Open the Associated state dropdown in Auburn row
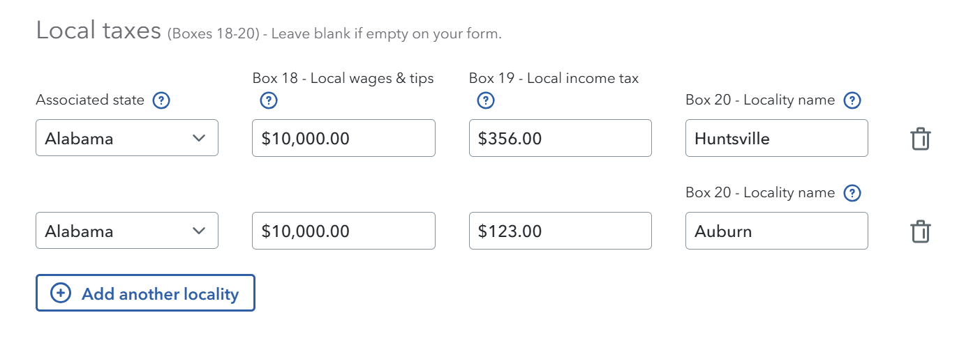The width and height of the screenshot is (980, 352). pyautogui.click(x=127, y=231)
